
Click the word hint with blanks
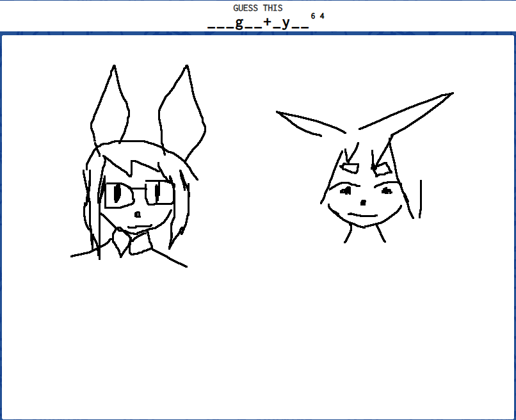(x=258, y=24)
